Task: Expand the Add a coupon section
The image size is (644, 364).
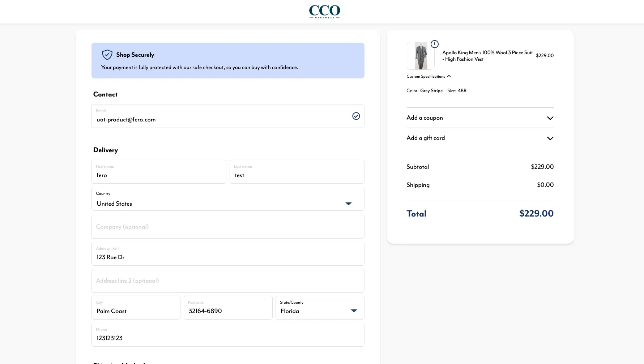Action: click(480, 118)
